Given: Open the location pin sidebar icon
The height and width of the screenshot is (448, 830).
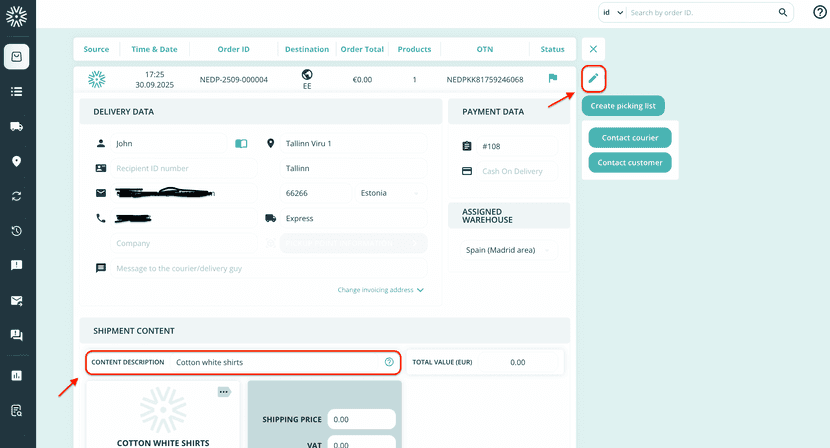Looking at the screenshot, I should [17, 161].
